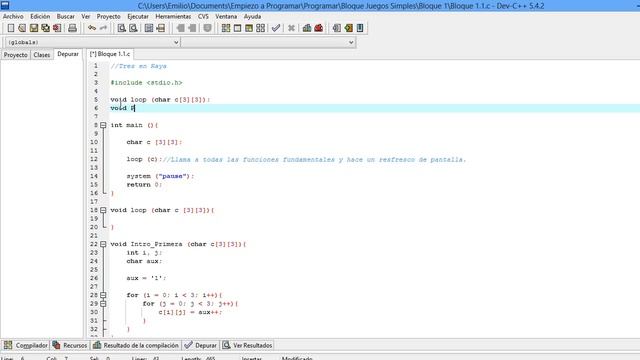Click the Open file toolbar icon
Viewport: 640px width, 360px height.
point(22,28)
